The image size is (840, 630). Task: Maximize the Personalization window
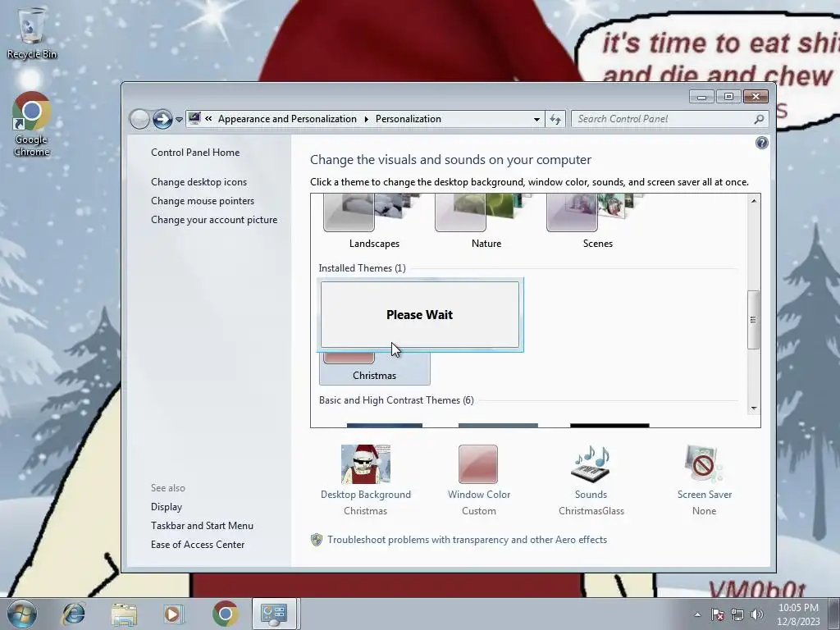728,97
